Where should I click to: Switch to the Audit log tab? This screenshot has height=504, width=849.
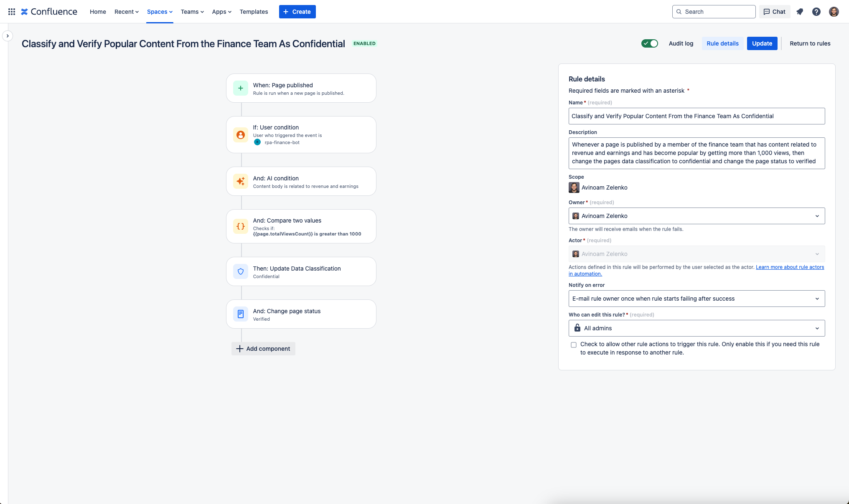681,43
